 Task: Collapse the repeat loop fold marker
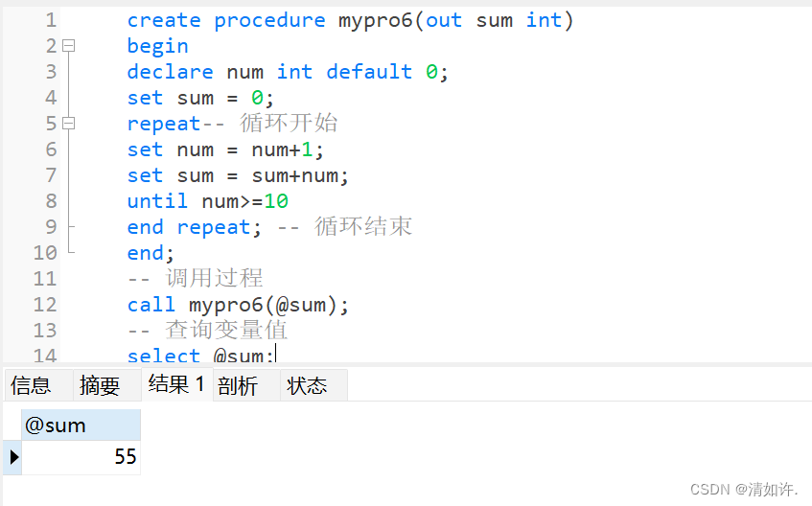click(x=69, y=124)
